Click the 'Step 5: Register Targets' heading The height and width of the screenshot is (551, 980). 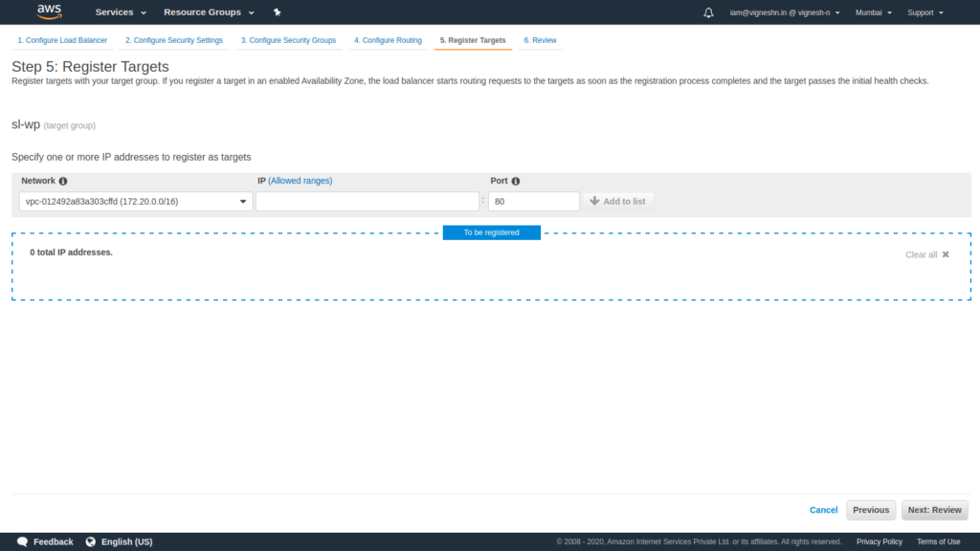pyautogui.click(x=90, y=66)
